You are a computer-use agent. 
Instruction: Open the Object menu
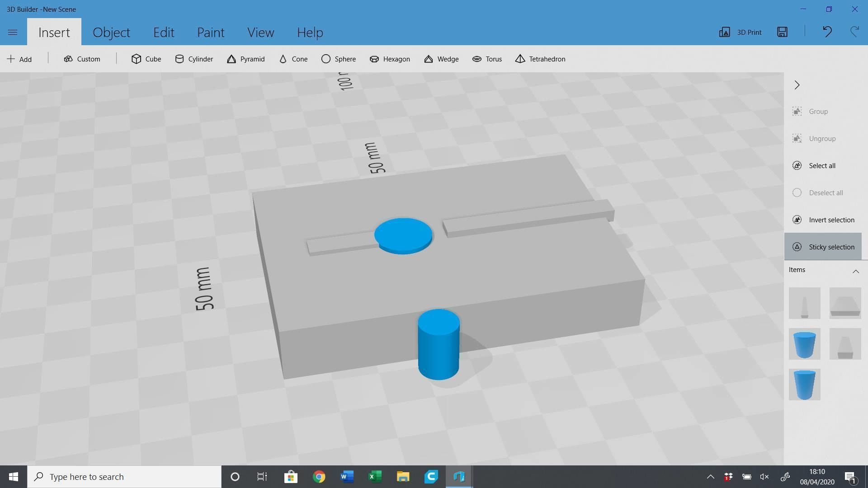tap(111, 32)
